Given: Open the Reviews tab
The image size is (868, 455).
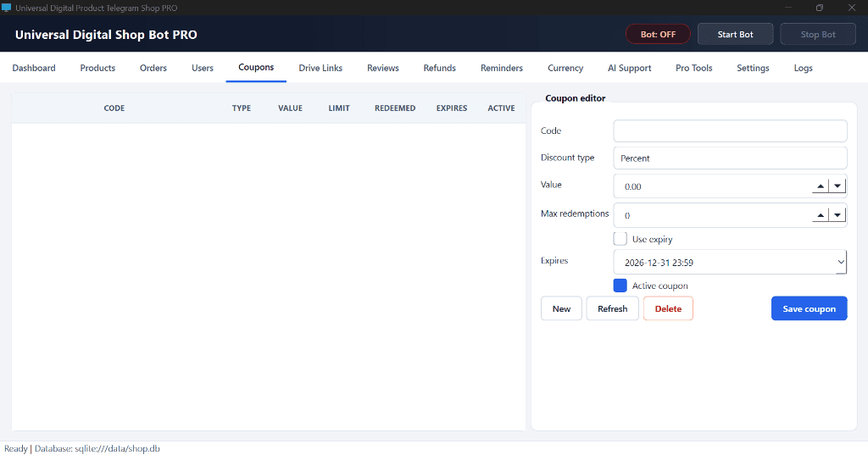Looking at the screenshot, I should 382,68.
